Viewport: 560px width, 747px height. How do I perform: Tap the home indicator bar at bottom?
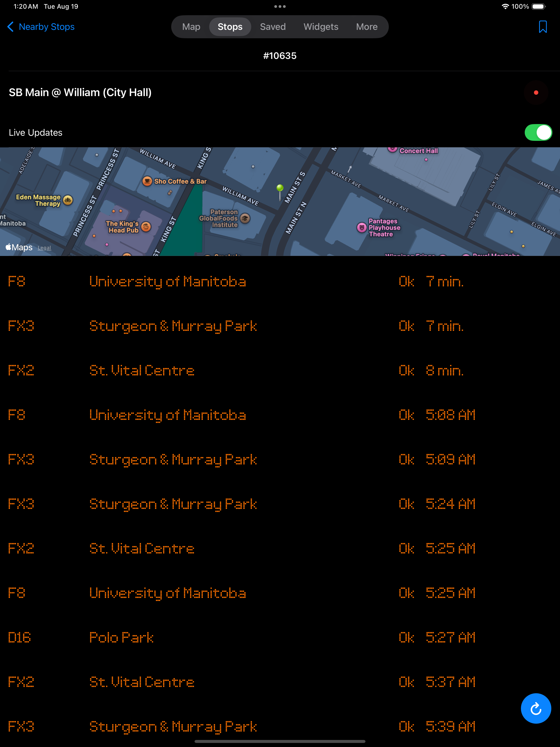(x=280, y=741)
